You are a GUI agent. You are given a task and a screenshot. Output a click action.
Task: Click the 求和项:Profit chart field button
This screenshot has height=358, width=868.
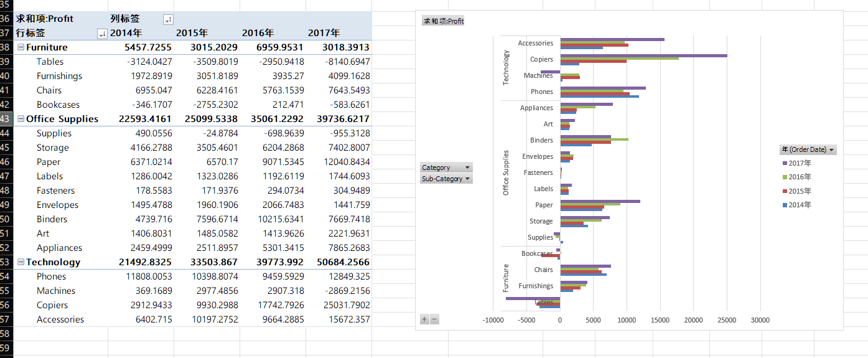click(443, 21)
